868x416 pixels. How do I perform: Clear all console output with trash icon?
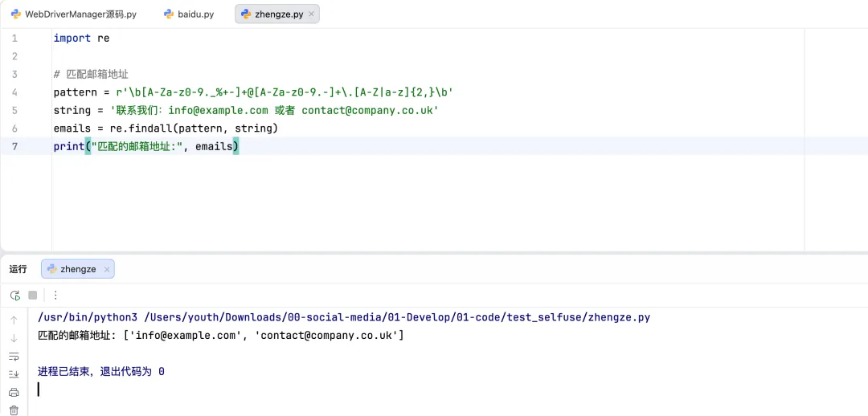click(14, 410)
